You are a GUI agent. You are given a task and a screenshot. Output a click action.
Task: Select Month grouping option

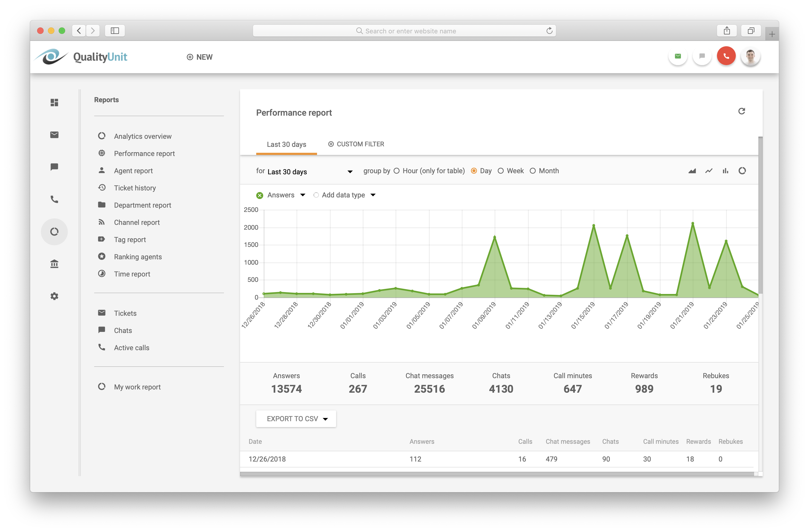(533, 171)
